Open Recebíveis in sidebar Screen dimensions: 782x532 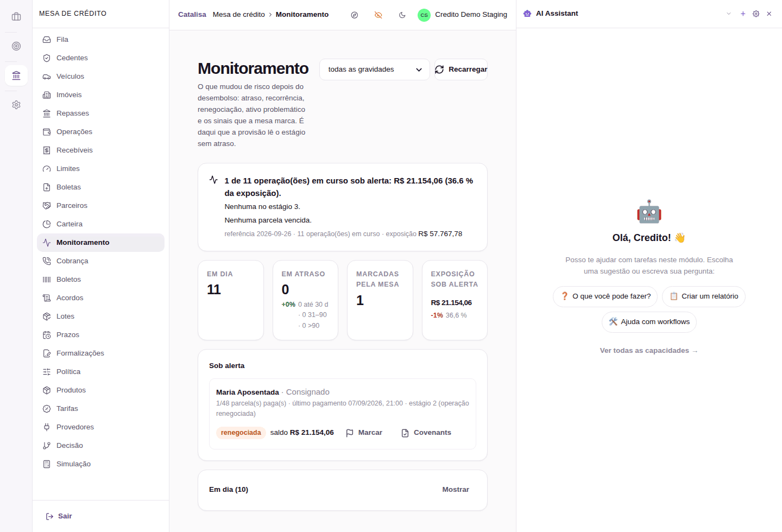click(x=100, y=150)
